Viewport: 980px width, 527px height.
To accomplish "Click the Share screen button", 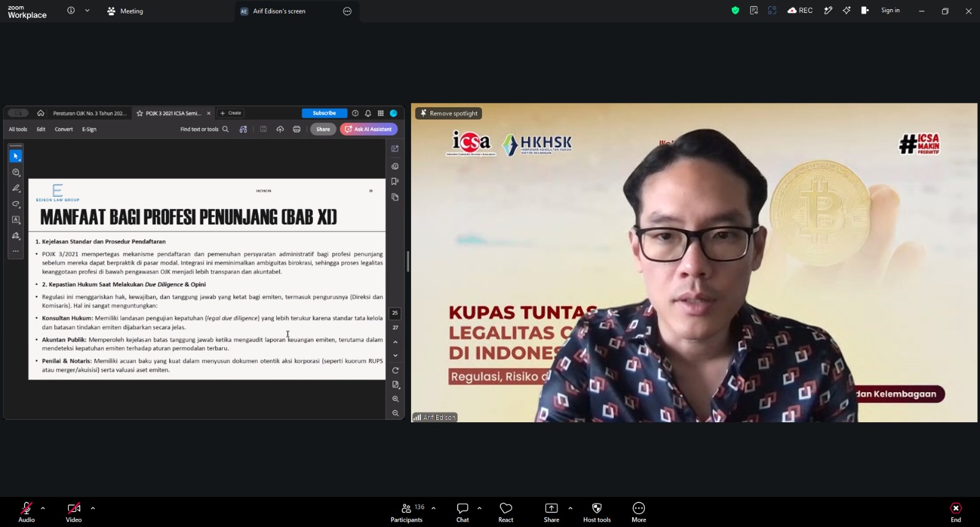I will coord(551,512).
